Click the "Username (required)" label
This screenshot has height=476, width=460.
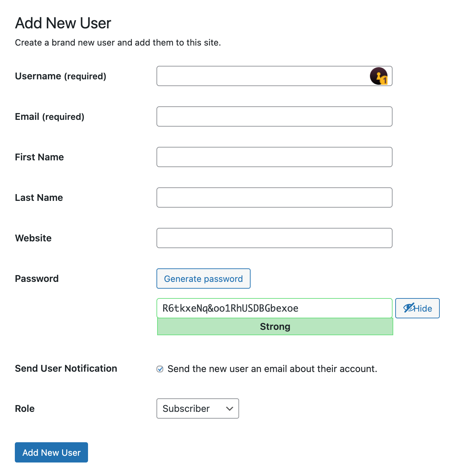coord(61,76)
